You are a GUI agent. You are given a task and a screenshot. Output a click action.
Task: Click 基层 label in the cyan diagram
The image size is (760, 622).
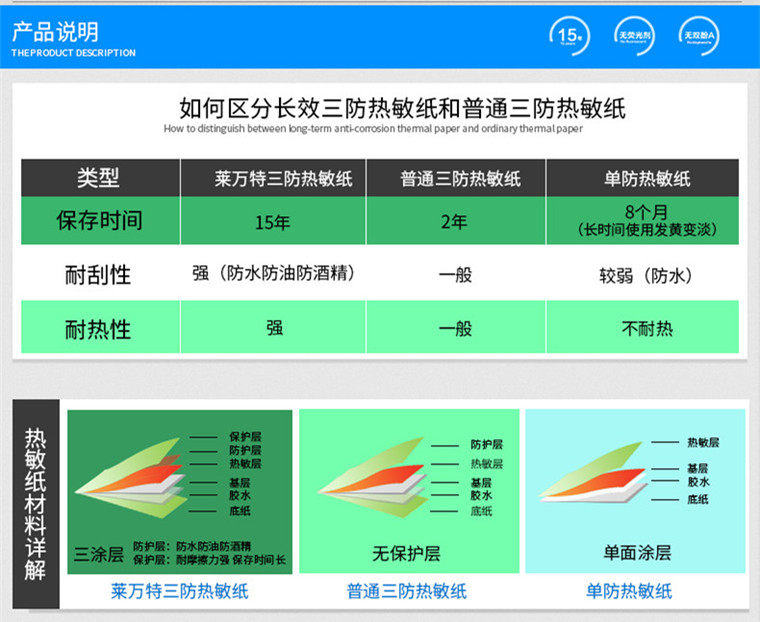698,468
